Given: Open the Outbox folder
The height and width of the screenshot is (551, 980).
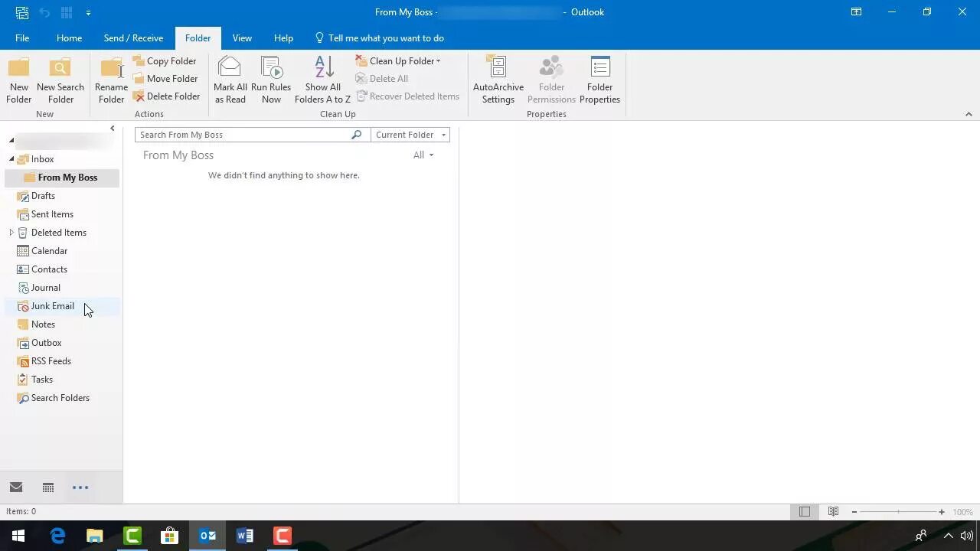Looking at the screenshot, I should coord(46,343).
